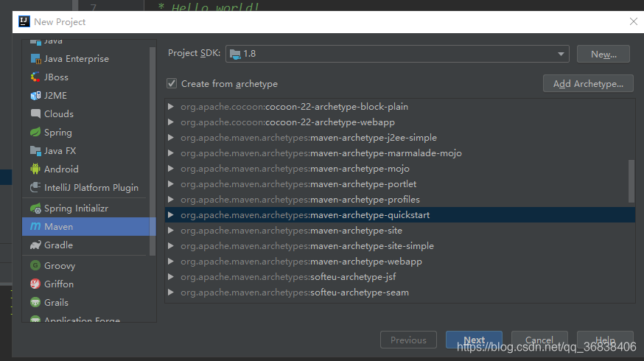This screenshot has width=644, height=361.
Task: Expand maven-archetype-site-simple node arrow
Action: coord(170,246)
